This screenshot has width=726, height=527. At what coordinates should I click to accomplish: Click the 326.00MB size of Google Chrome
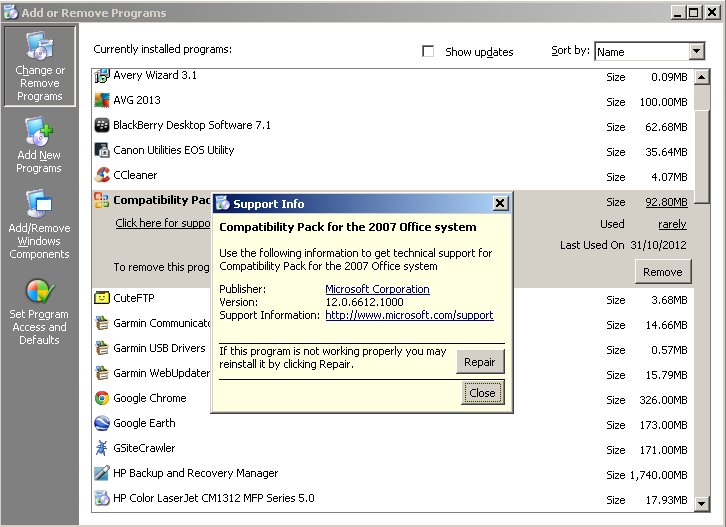[663, 400]
